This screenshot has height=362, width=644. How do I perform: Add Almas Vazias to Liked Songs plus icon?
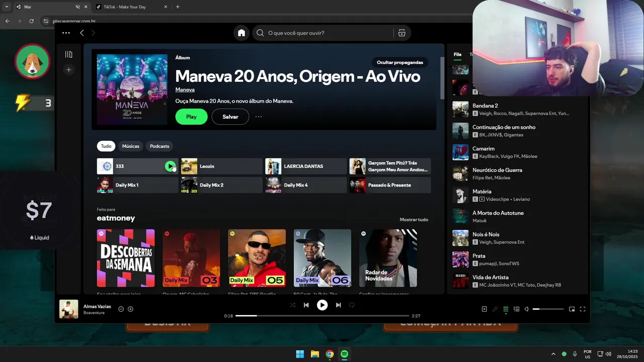tap(130, 309)
